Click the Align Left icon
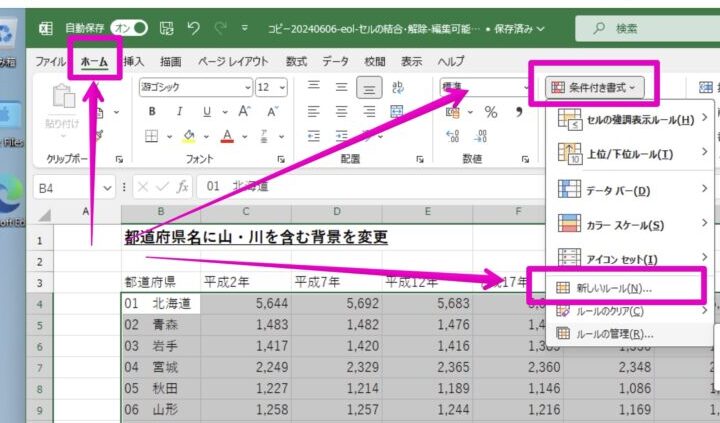The image size is (720, 423). coord(314,111)
